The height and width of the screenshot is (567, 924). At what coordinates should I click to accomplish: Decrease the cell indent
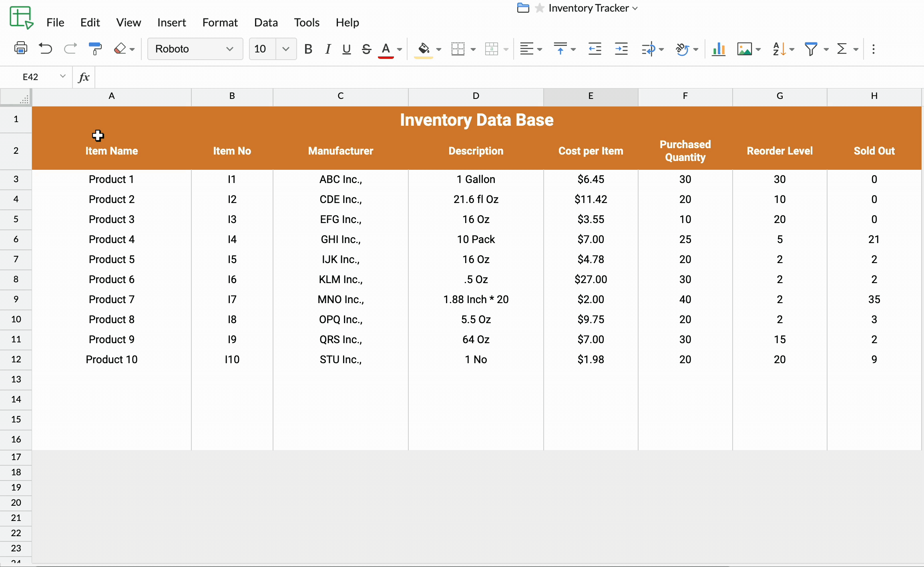(595, 49)
